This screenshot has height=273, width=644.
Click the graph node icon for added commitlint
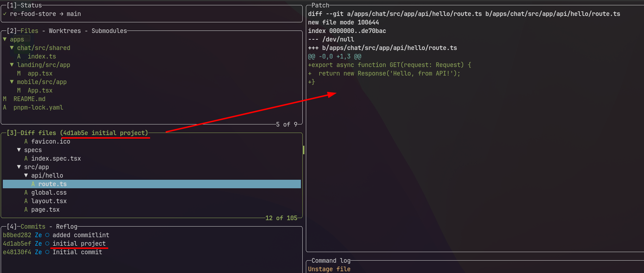(47, 235)
